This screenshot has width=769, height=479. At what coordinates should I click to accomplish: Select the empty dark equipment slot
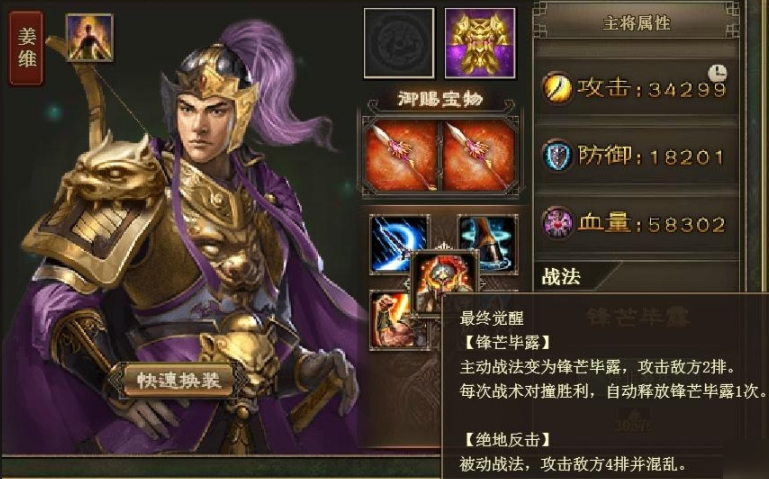click(x=399, y=43)
